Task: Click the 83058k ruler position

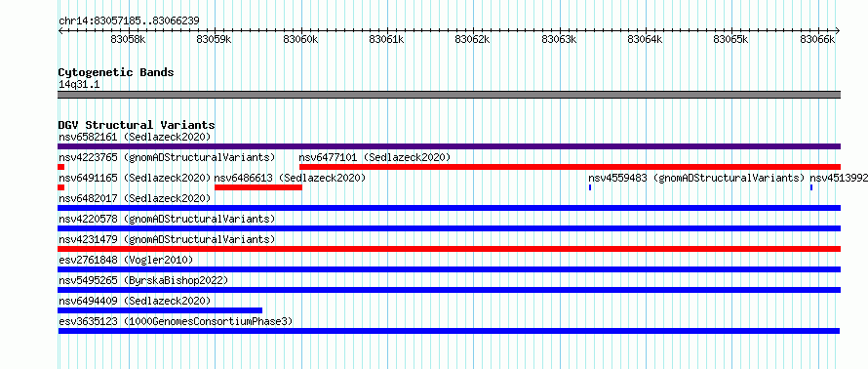Action: tap(129, 39)
